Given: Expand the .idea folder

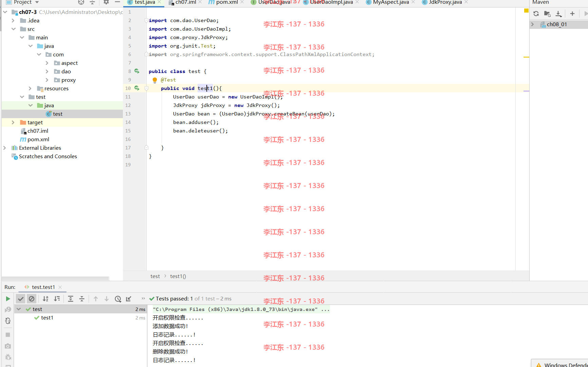Looking at the screenshot, I should pyautogui.click(x=13, y=21).
